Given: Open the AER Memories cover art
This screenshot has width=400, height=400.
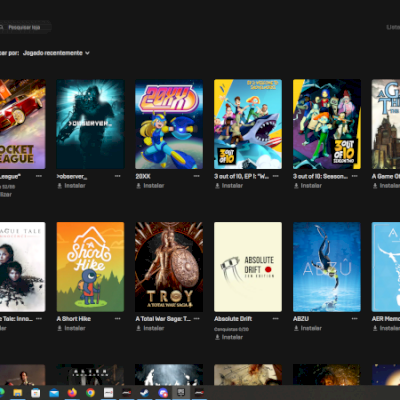Looking at the screenshot, I should click(x=386, y=267).
